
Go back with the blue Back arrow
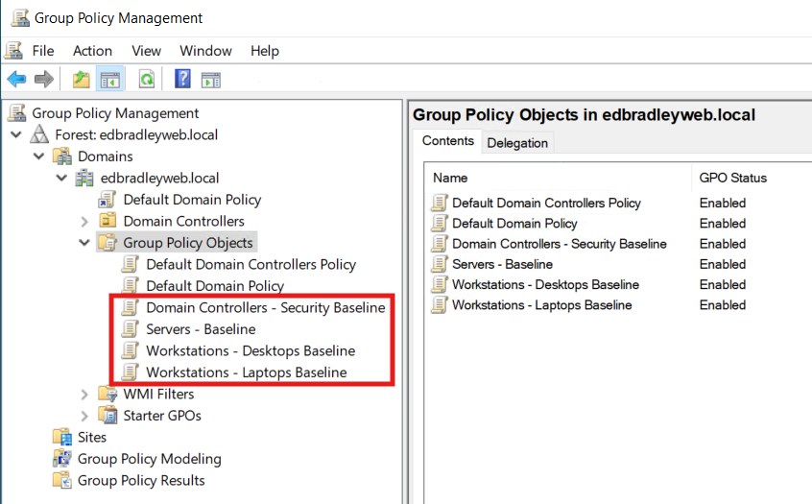(16, 80)
